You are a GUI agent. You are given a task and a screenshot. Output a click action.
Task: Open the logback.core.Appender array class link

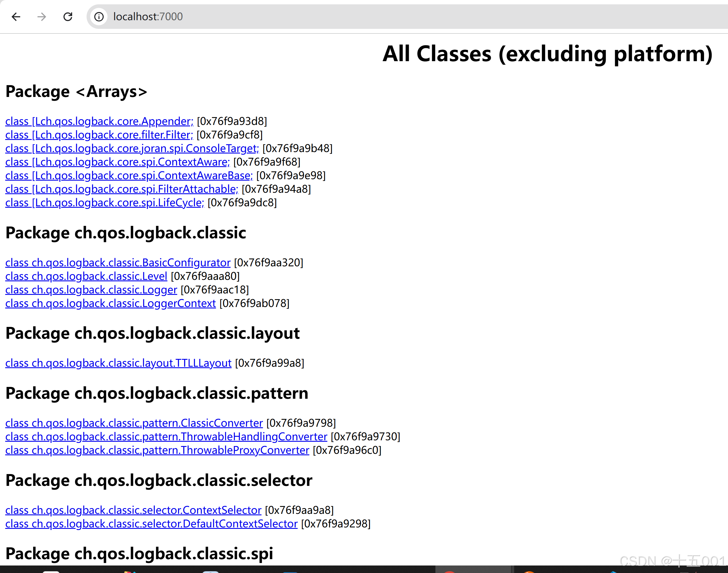[99, 121]
